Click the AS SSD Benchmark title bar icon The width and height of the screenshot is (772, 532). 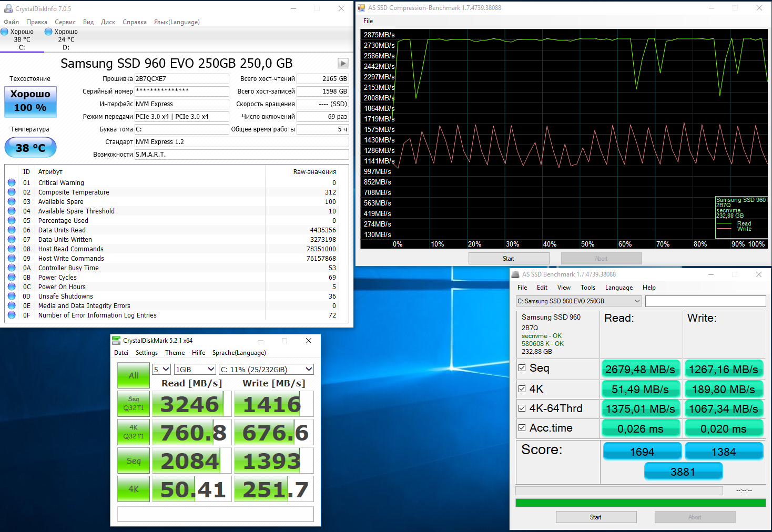pyautogui.click(x=515, y=274)
